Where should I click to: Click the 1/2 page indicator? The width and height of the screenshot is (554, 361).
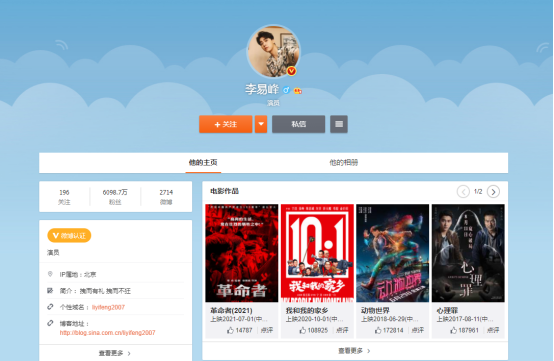tap(478, 191)
